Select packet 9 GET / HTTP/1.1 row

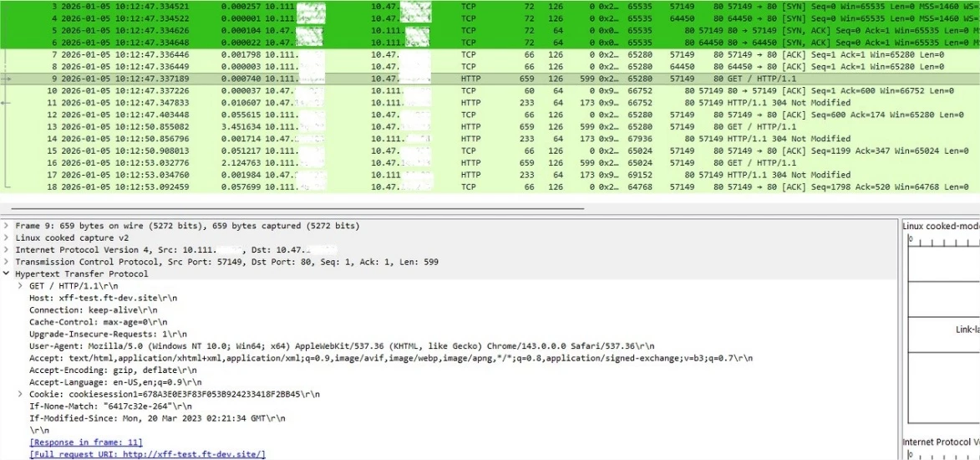point(490,79)
